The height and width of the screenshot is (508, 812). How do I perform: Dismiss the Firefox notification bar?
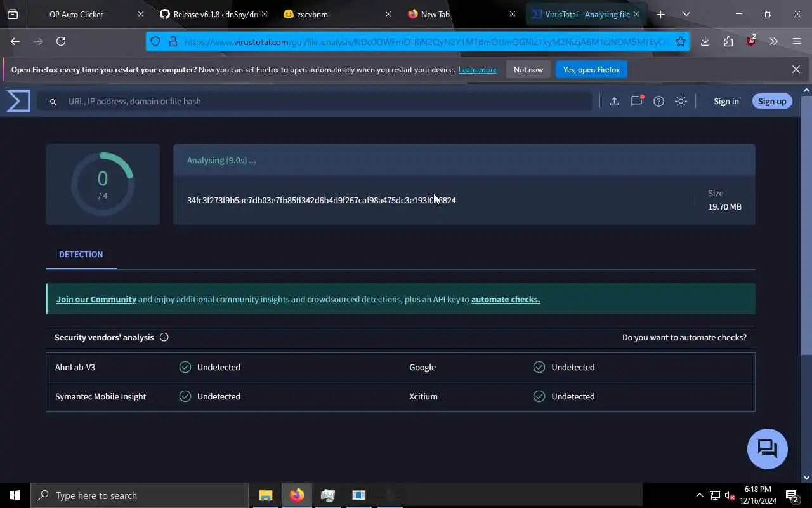tap(796, 69)
